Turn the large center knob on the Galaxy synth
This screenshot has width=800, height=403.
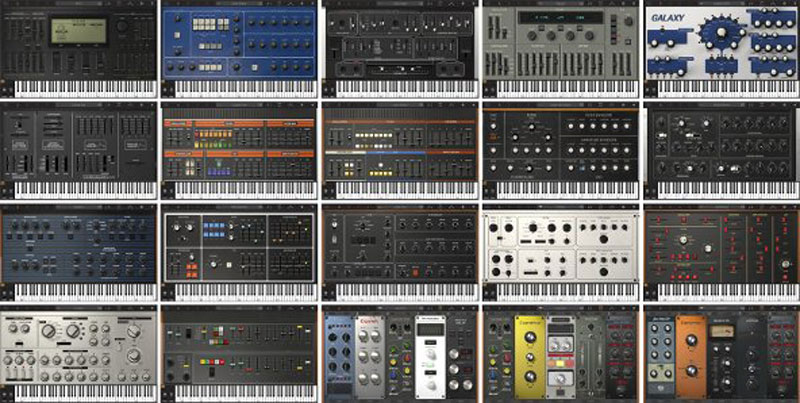point(721,32)
